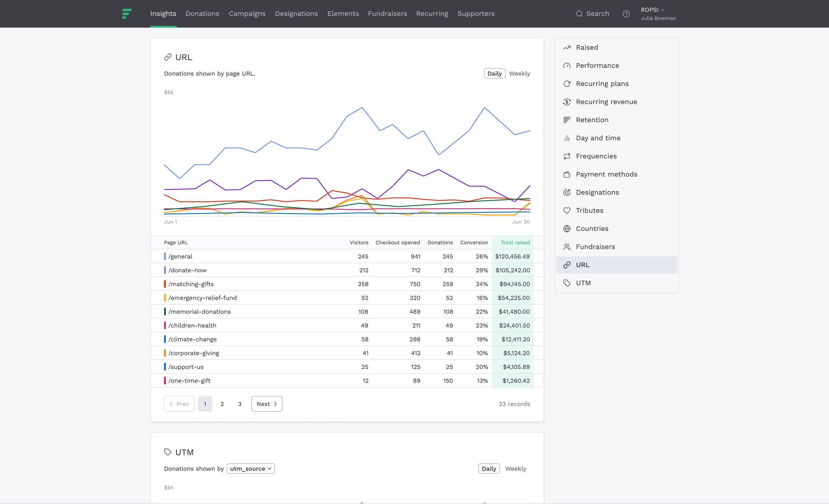The height and width of the screenshot is (504, 829).
Task: Click the search magnifier icon
Action: pos(579,14)
